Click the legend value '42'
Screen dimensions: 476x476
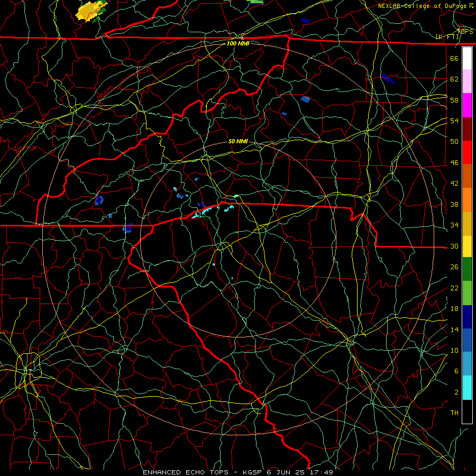tap(454, 183)
